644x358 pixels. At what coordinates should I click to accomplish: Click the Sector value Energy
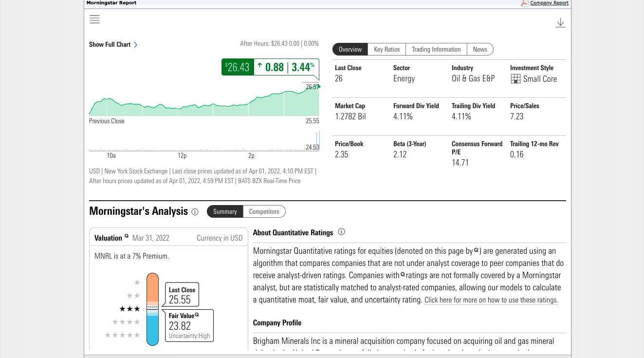coord(404,78)
